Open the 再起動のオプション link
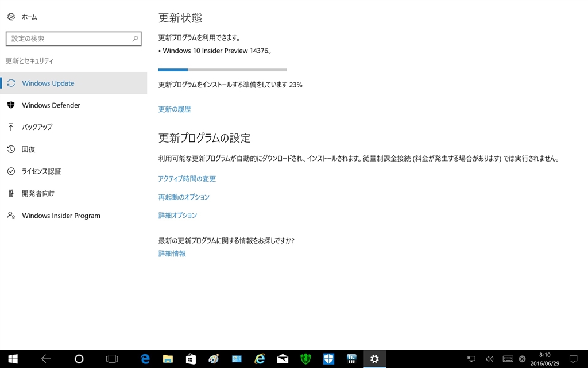The height and width of the screenshot is (368, 588). point(184,197)
